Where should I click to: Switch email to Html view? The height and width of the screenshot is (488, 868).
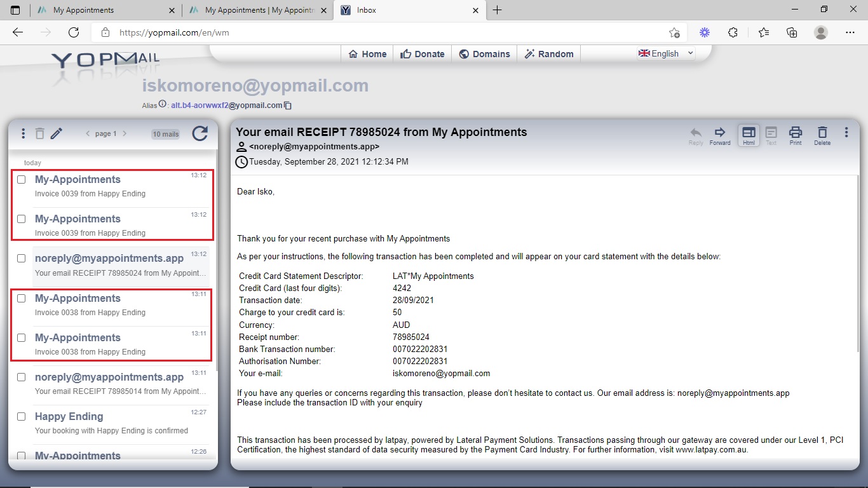click(749, 135)
